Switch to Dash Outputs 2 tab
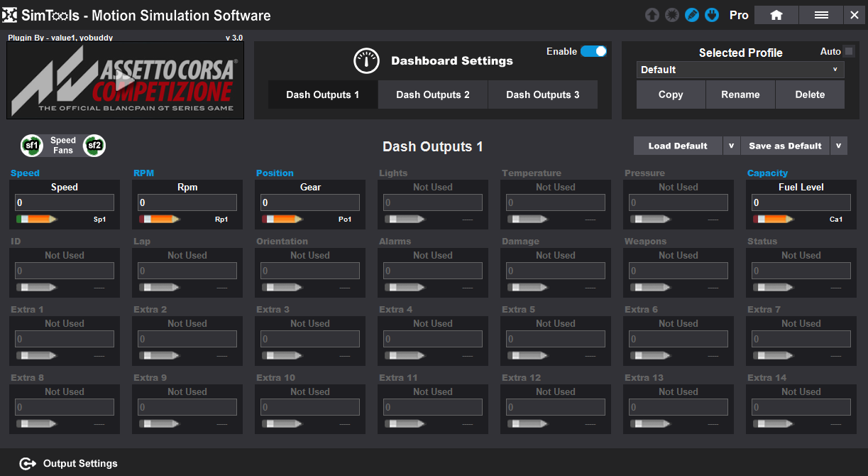This screenshot has width=868, height=476. click(433, 94)
